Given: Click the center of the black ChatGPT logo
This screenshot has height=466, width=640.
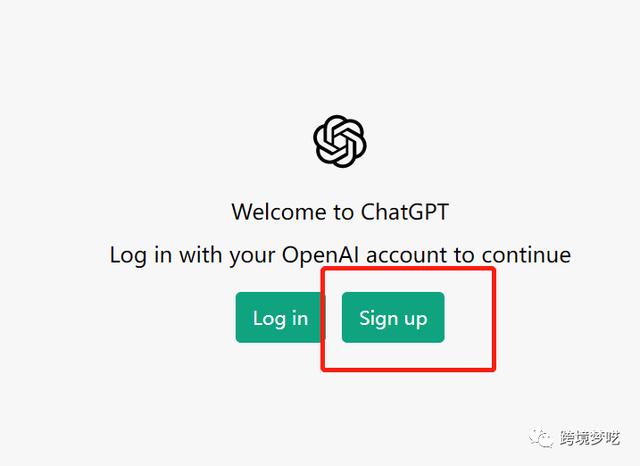Looking at the screenshot, I should tap(340, 141).
